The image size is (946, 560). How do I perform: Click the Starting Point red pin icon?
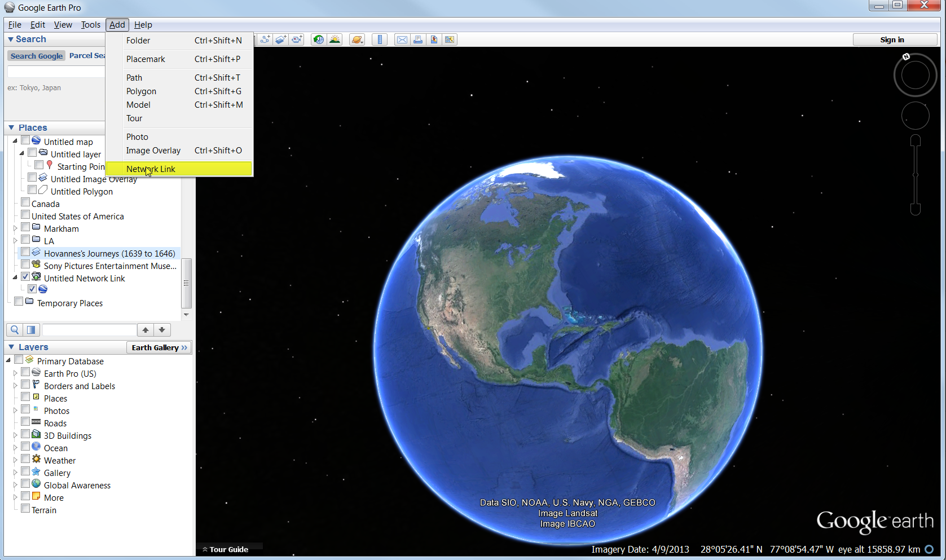click(50, 165)
